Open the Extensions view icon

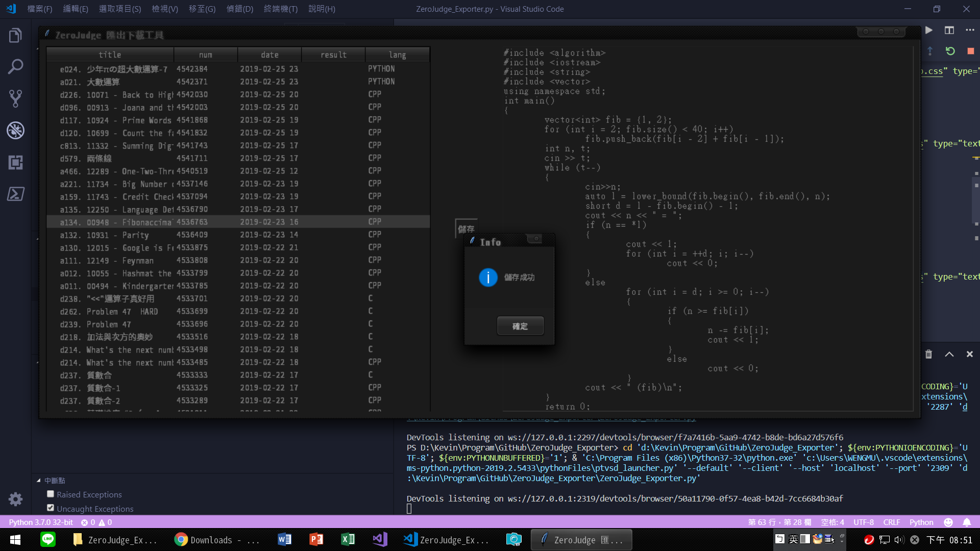point(15,162)
